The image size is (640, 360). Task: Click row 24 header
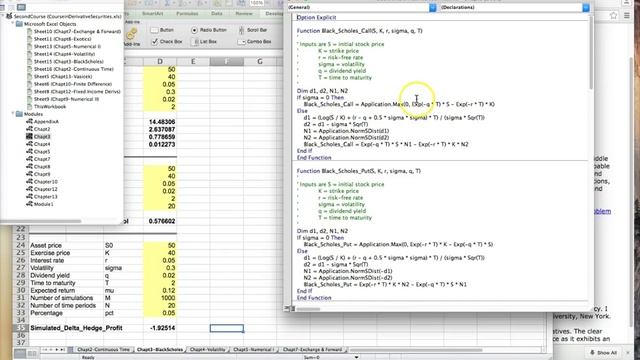[21, 245]
